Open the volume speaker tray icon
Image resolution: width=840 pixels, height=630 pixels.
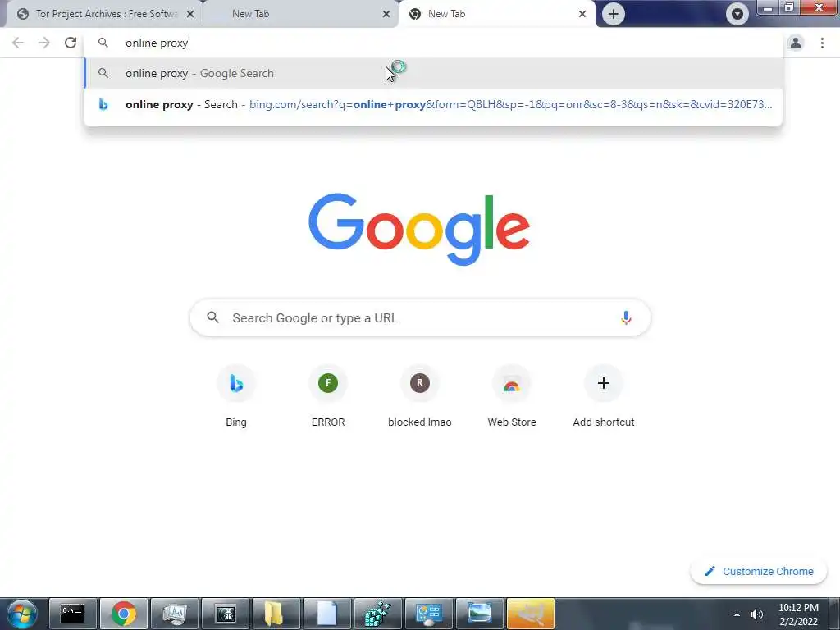[757, 614]
